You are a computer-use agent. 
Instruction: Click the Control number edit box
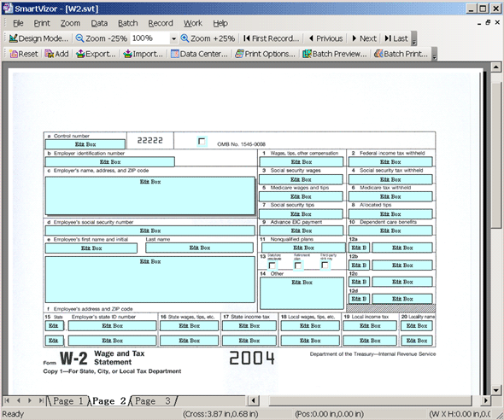tap(85, 144)
